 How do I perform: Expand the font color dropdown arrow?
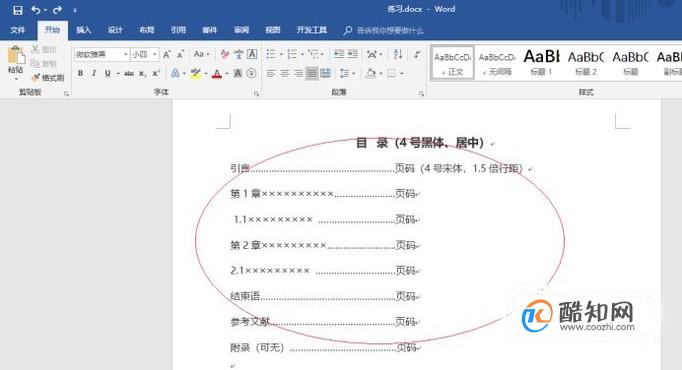pos(227,73)
